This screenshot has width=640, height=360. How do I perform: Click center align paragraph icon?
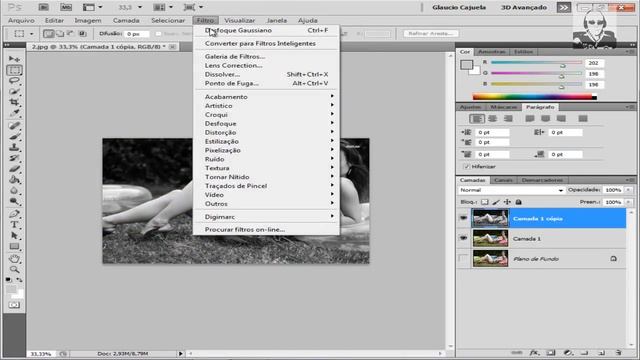[493, 119]
